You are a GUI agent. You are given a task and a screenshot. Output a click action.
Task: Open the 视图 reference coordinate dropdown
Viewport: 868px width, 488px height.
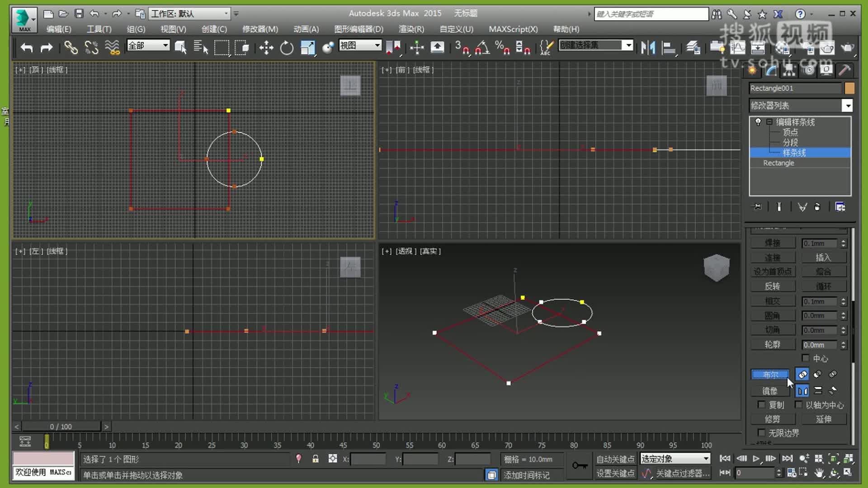click(377, 45)
